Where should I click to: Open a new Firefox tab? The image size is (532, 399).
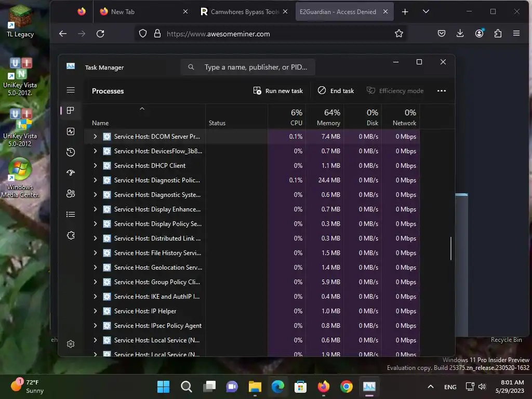(405, 12)
